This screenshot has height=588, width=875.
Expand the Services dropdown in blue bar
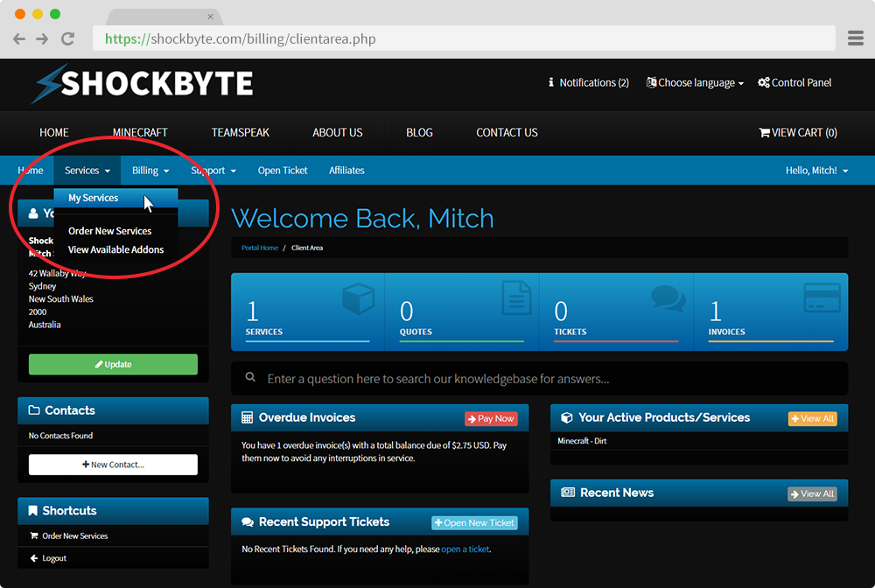[87, 170]
